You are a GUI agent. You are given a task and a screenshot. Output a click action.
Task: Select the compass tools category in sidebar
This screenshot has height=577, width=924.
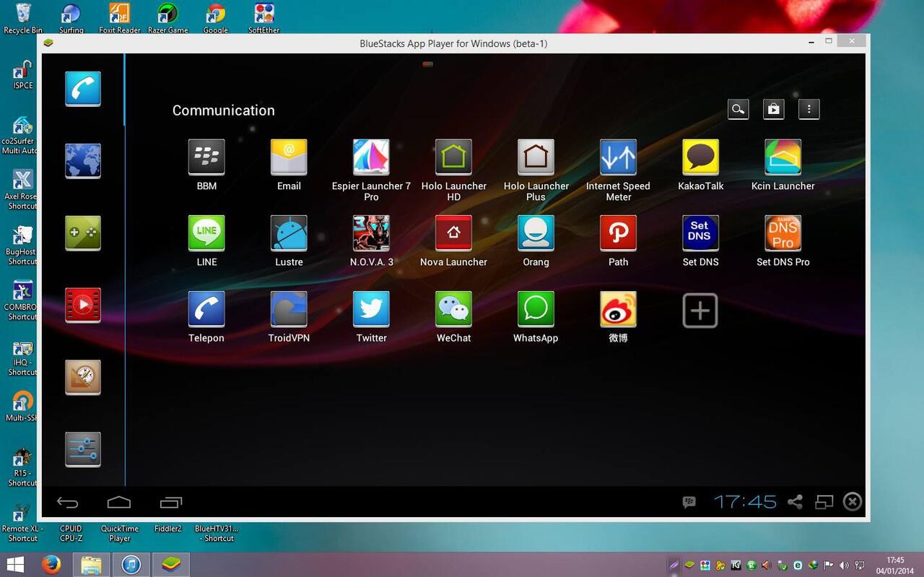[x=83, y=377]
